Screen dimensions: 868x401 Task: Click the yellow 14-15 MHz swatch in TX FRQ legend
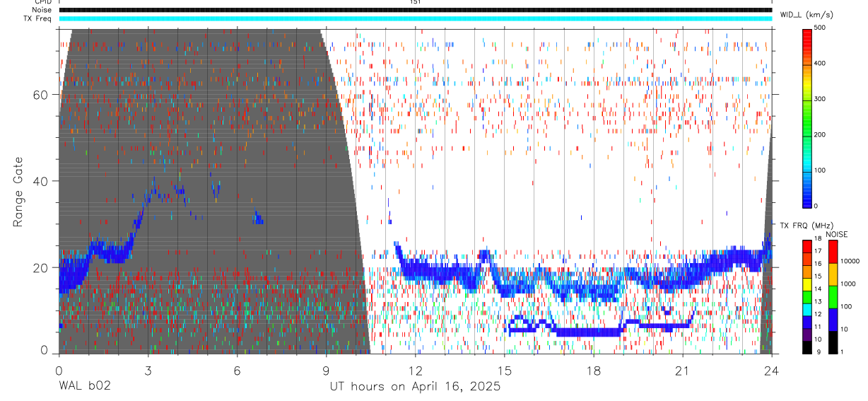click(807, 284)
